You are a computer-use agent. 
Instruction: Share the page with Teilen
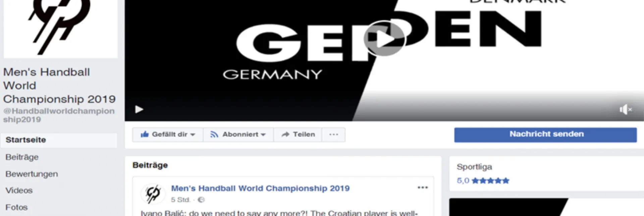click(298, 134)
